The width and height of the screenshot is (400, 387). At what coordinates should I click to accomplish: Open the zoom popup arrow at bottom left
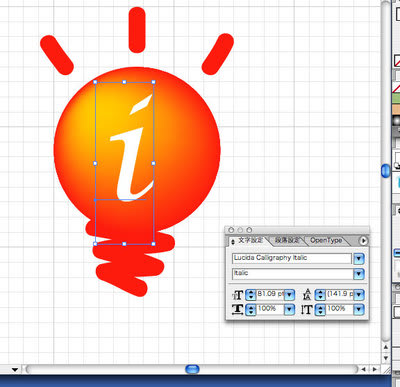(15, 369)
